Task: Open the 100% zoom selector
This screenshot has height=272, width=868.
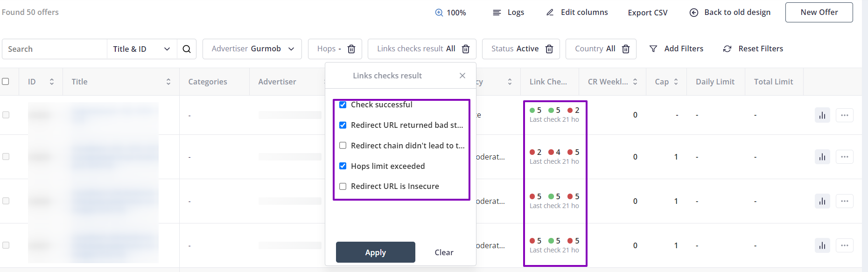Action: 450,13
